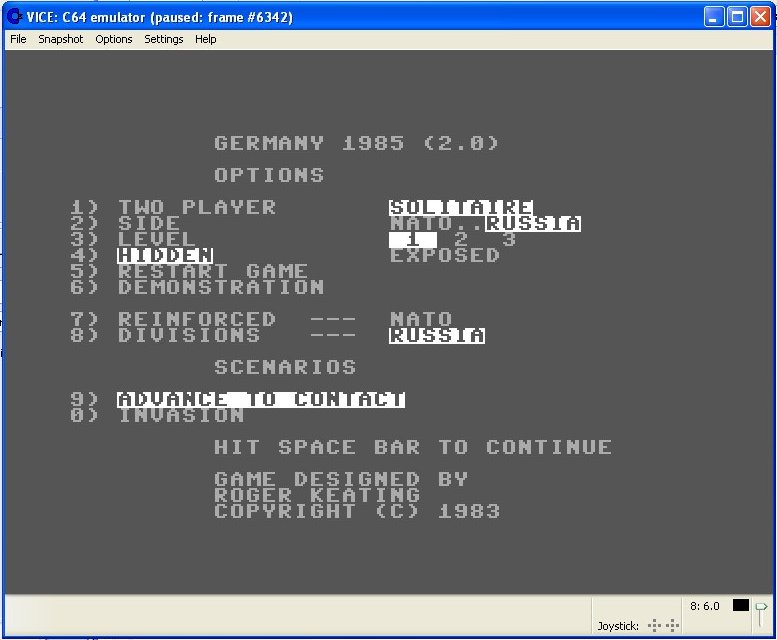
Task: Click the tape control slider icon
Action: 760,614
